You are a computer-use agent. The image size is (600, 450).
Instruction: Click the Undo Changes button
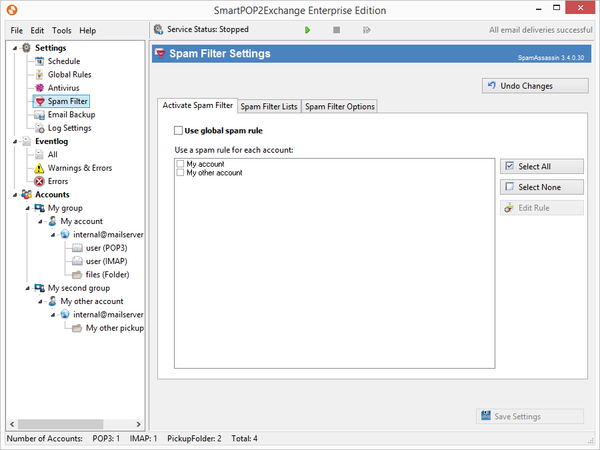pyautogui.click(x=532, y=86)
